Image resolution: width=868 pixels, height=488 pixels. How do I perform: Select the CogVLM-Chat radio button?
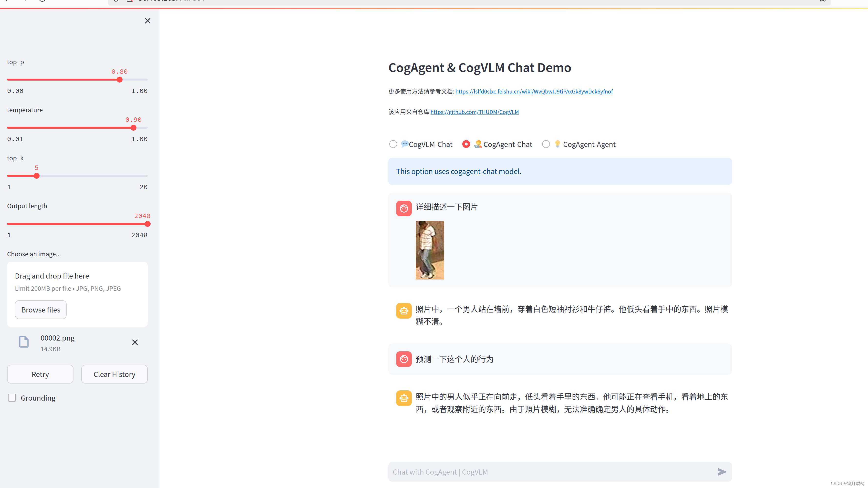pos(393,144)
